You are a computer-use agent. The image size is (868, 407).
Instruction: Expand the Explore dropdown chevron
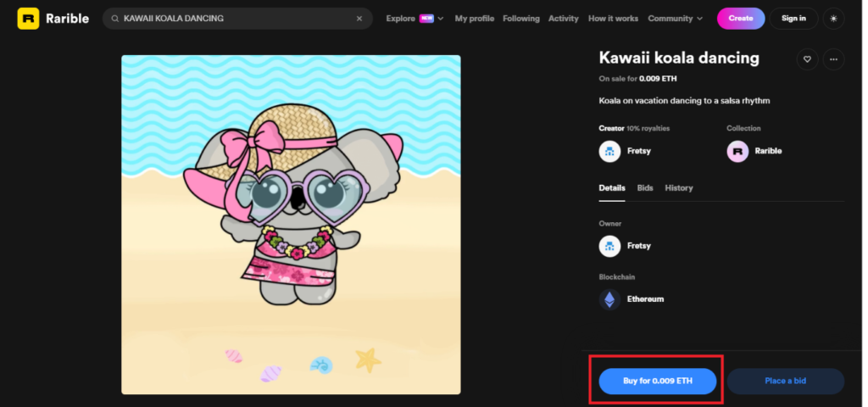(441, 19)
